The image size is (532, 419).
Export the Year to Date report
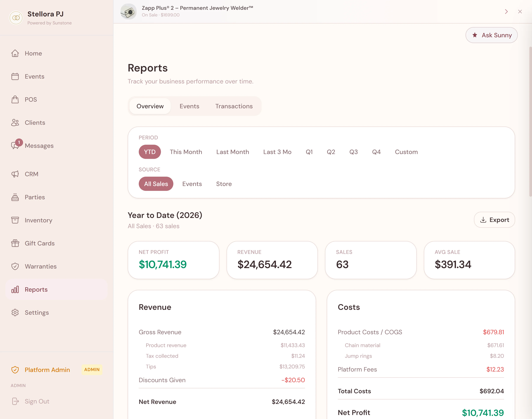click(x=494, y=220)
